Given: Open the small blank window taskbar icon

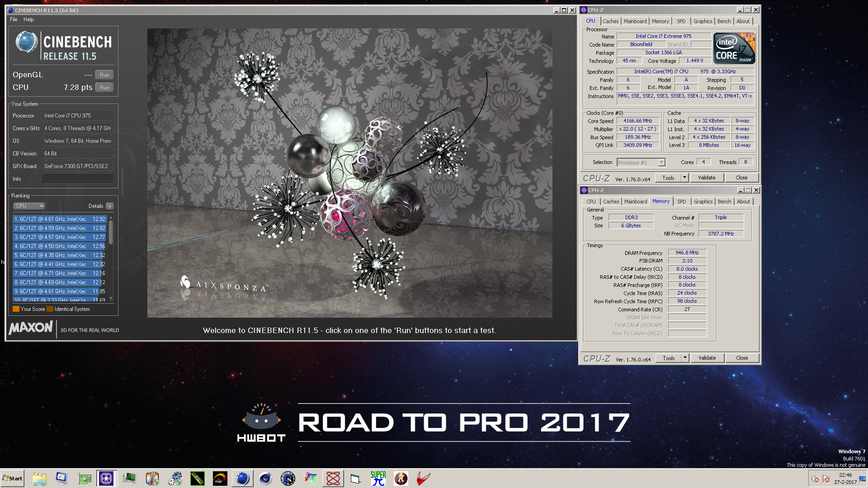Looking at the screenshot, I should pos(356,479).
